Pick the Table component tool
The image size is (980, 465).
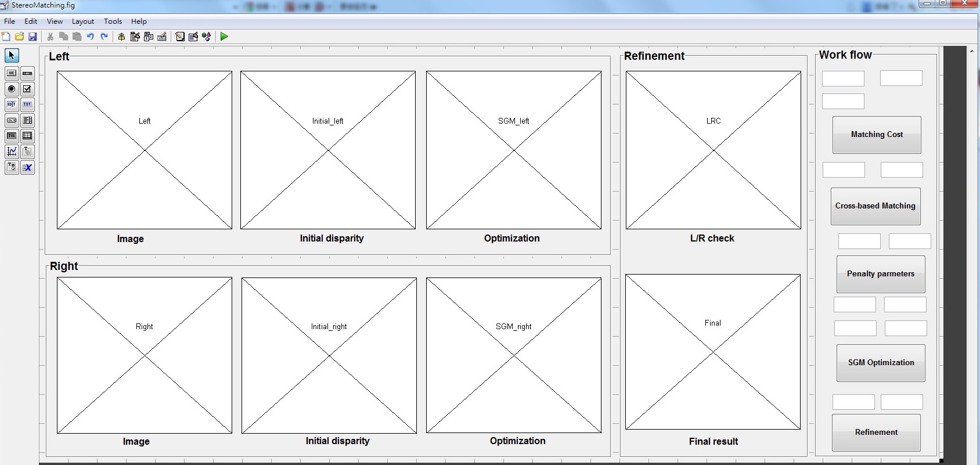coord(27,136)
